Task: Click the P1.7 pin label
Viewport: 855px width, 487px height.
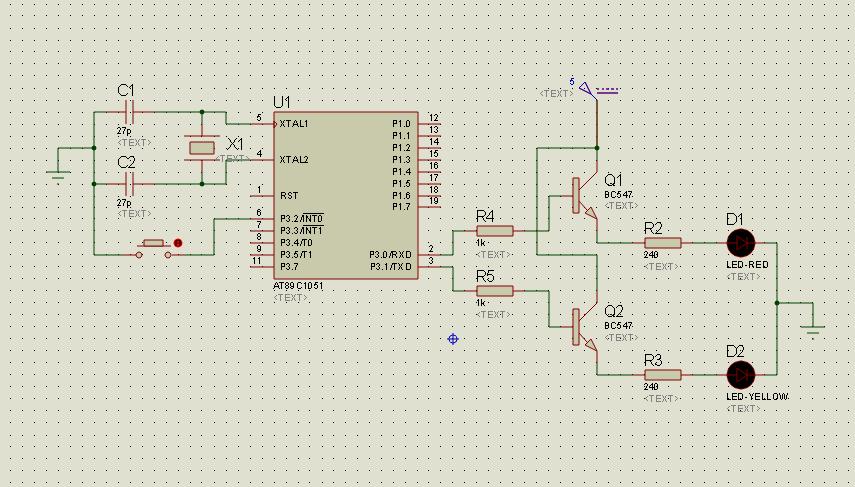Action: [x=401, y=207]
